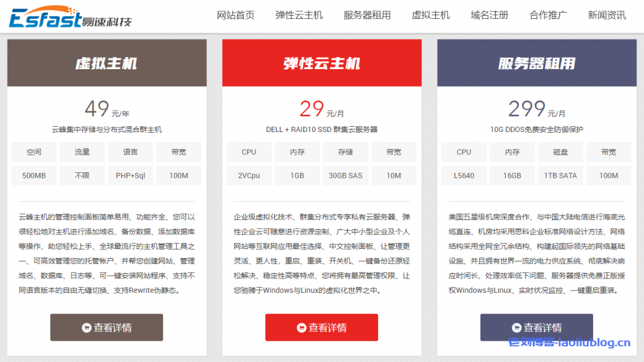Open the 网站首页 menu item
This screenshot has height=362, width=644.
pyautogui.click(x=236, y=15)
